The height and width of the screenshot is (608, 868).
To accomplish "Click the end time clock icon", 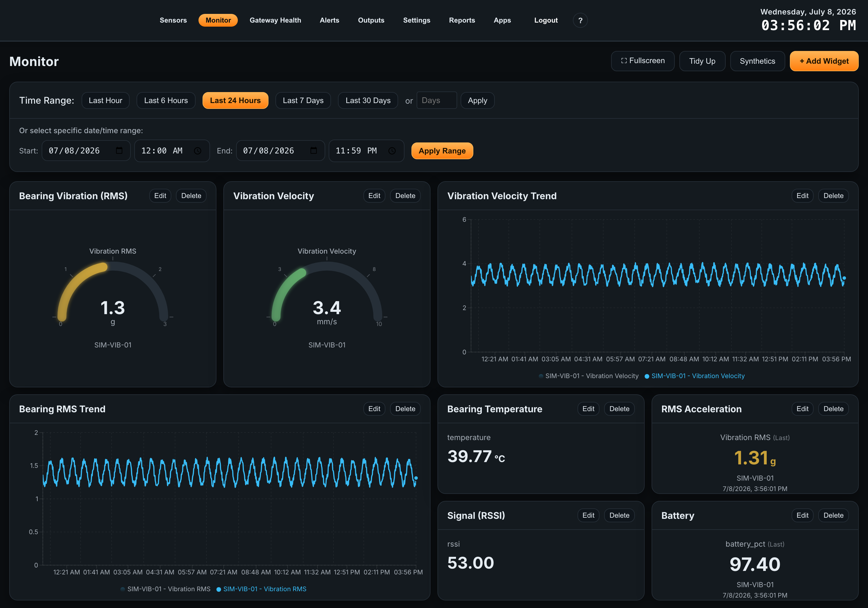I will (392, 151).
